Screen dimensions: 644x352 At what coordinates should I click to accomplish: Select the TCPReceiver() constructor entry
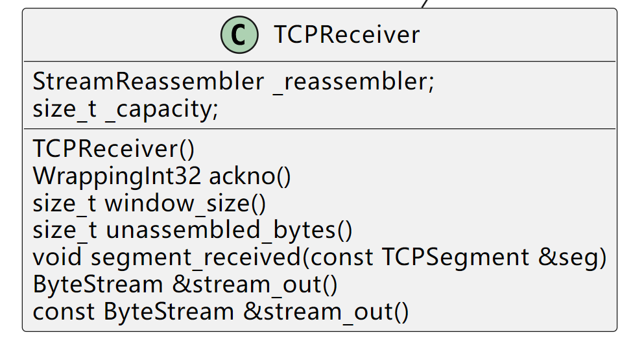[113, 148]
